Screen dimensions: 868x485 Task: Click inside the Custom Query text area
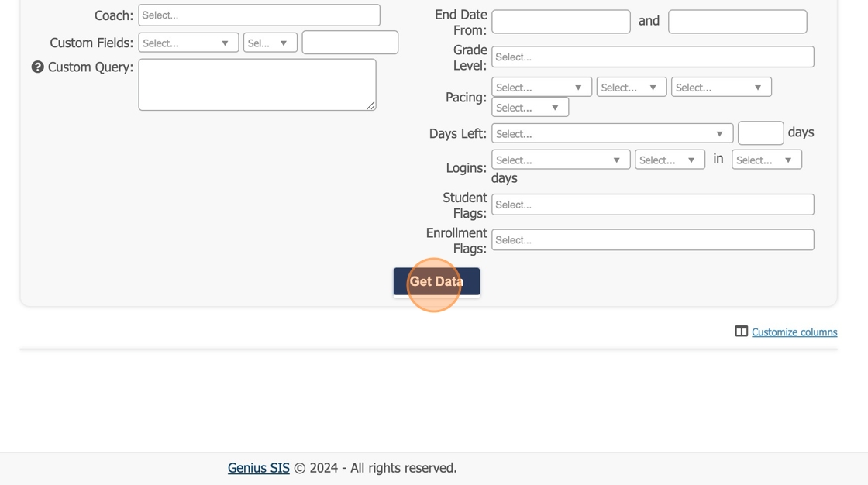pos(257,84)
